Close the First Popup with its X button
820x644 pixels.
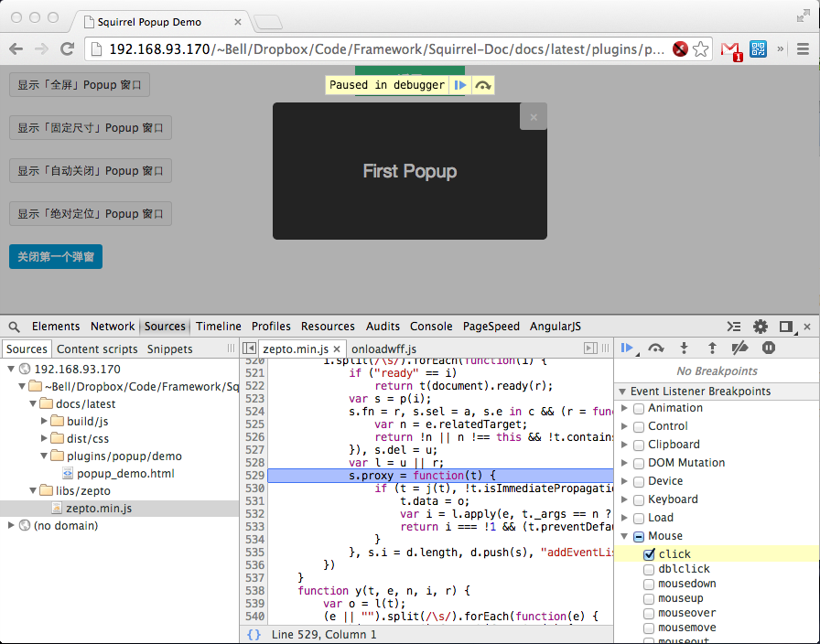click(x=534, y=116)
